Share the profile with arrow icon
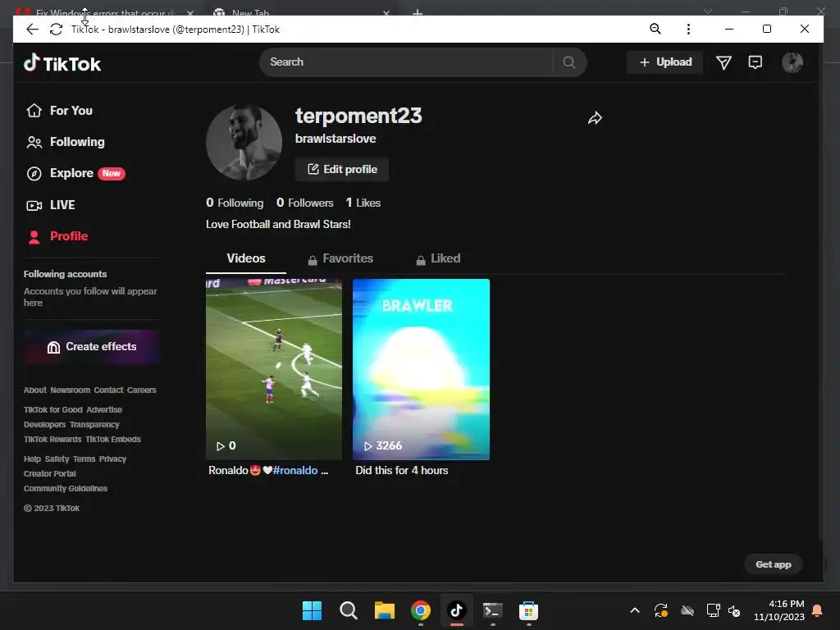 pos(595,118)
